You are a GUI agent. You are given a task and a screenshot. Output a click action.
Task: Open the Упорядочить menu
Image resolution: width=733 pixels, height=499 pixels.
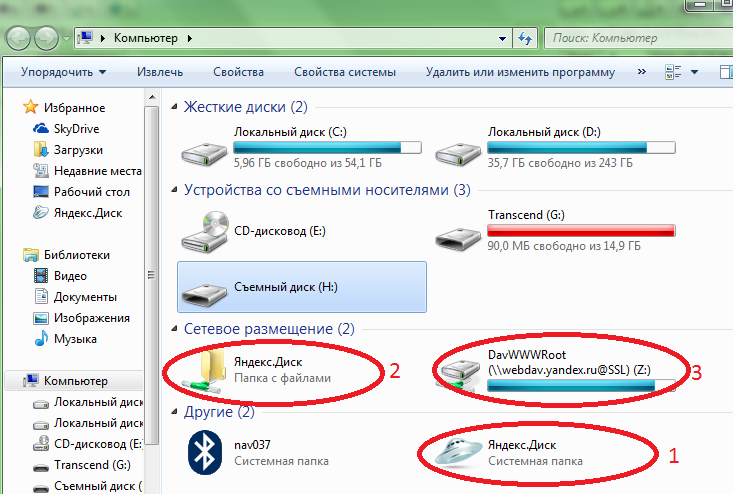pos(63,72)
